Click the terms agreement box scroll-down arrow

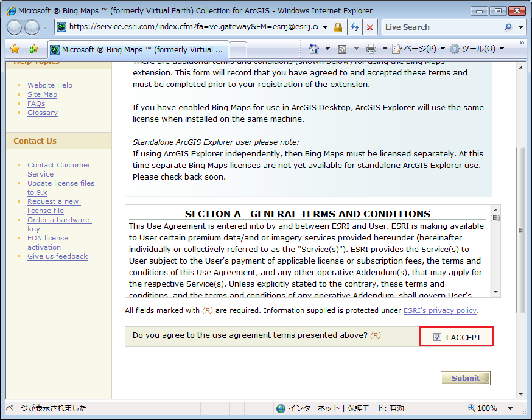click(495, 292)
